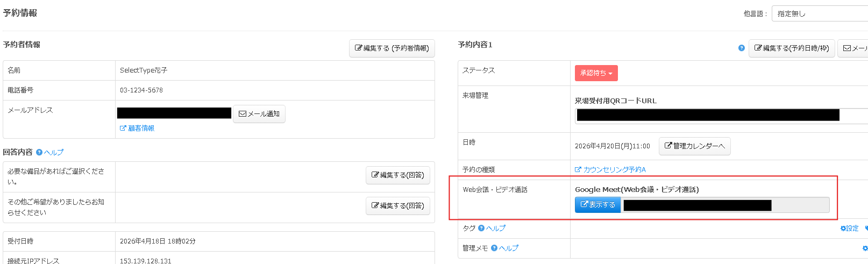Viewport: 868px width, 264px height.
Task: Edit the answer for その他ご希望 question
Action: coord(397,206)
